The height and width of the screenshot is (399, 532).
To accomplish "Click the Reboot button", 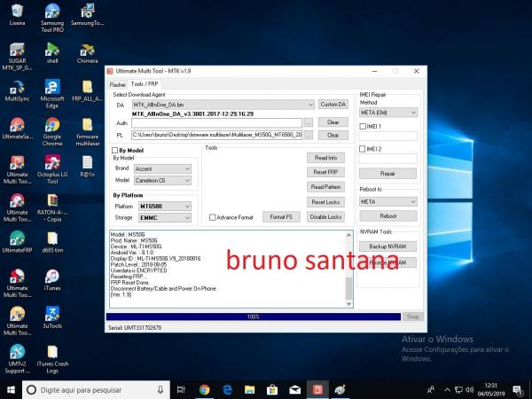I will [388, 215].
